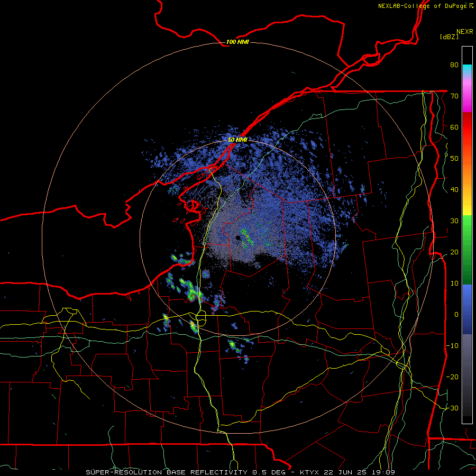Click the -20 value on dBZ scale
This screenshot has height=476, width=476.
452,377
